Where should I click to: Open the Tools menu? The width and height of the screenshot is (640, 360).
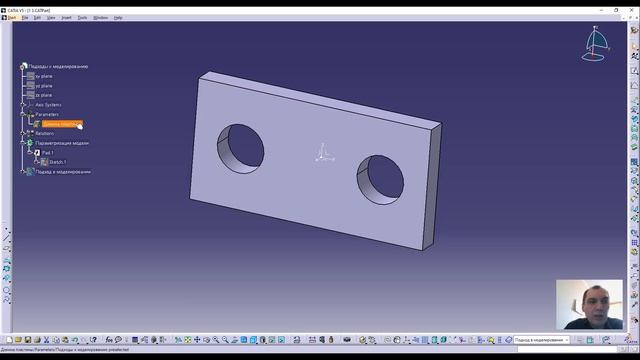(82, 18)
